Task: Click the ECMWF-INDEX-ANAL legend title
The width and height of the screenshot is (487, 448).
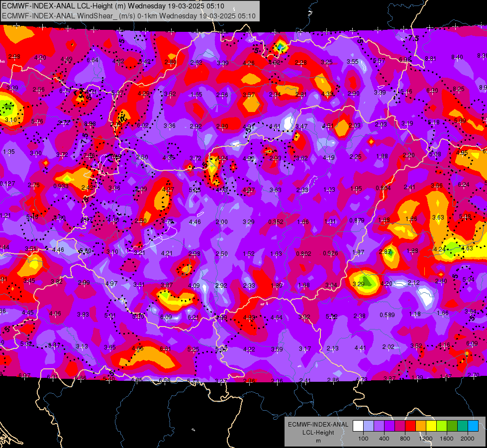Action: pos(318,425)
